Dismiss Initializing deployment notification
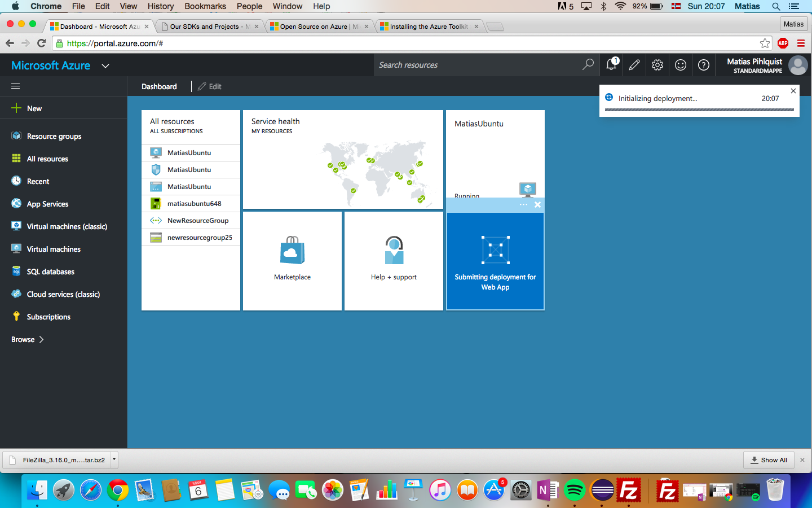Screen dimensions: 812x508 (793, 91)
